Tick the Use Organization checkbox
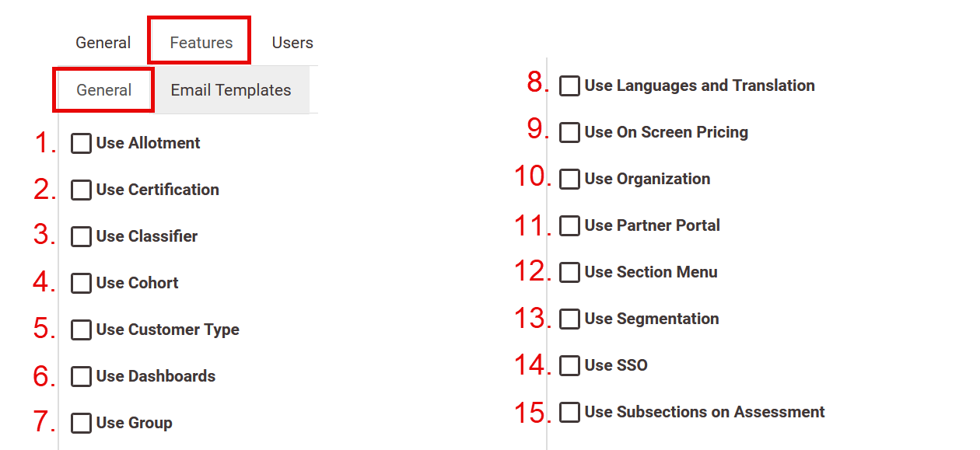The image size is (980, 450). [x=570, y=180]
